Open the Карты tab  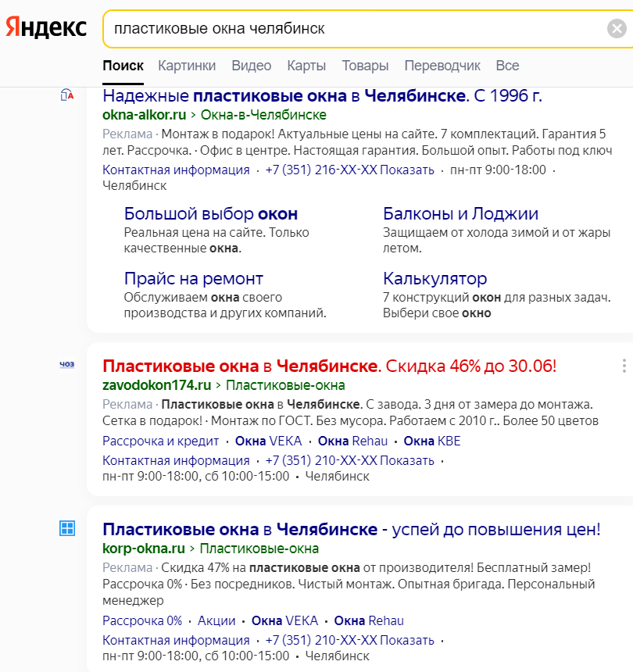306,66
